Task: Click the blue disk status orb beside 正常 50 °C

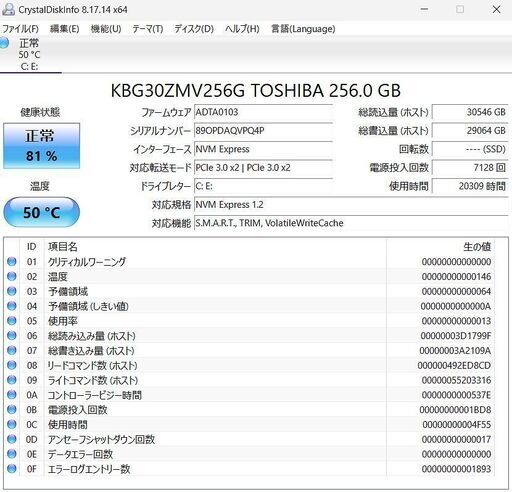Action: point(4,43)
